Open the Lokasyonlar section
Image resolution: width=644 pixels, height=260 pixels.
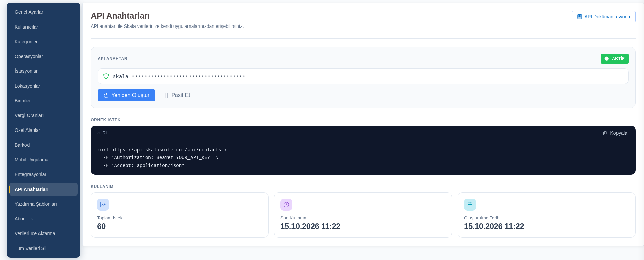click(44, 86)
